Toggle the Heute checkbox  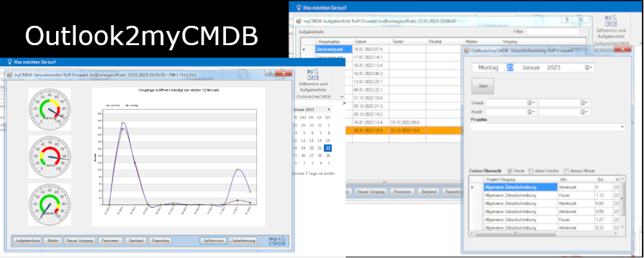(509, 171)
